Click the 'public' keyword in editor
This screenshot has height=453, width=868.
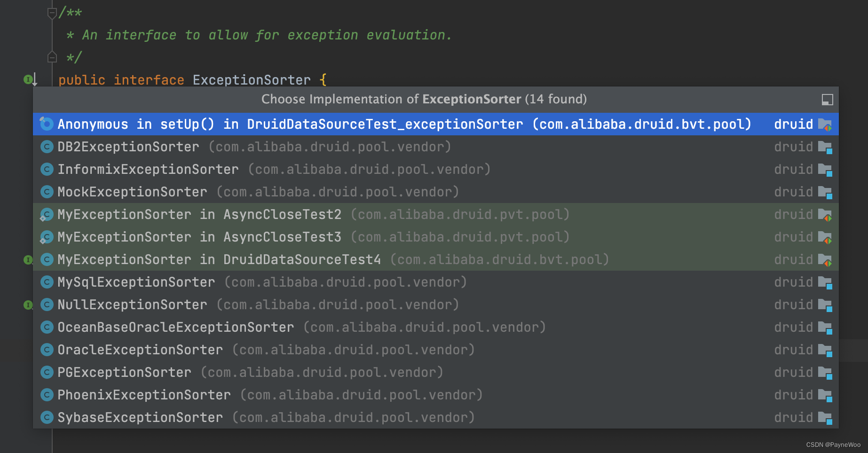pos(82,80)
